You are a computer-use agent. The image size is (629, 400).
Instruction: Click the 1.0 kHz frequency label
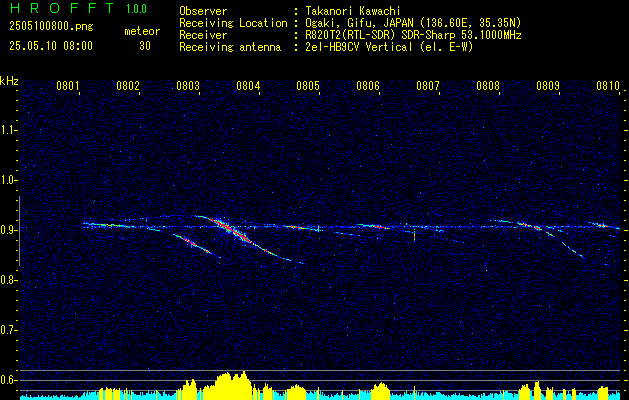tap(7, 180)
